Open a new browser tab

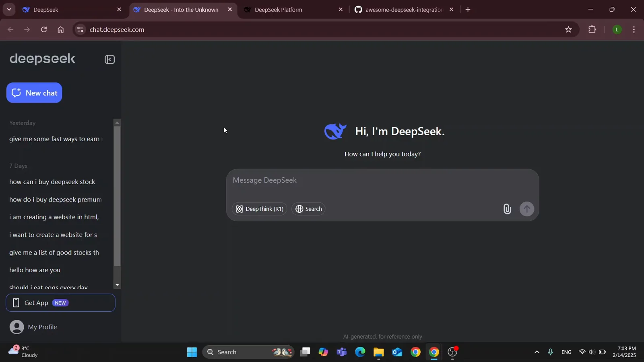pos(468,10)
